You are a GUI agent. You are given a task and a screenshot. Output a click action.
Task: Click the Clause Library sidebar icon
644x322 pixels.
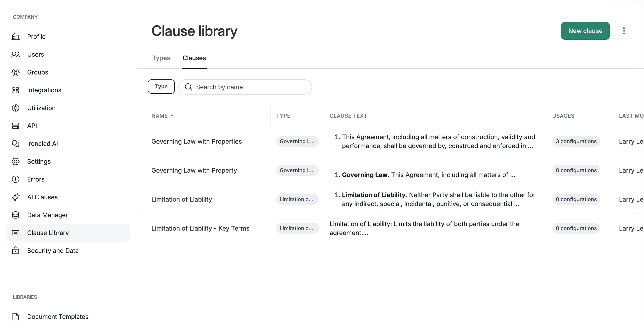pyautogui.click(x=16, y=233)
